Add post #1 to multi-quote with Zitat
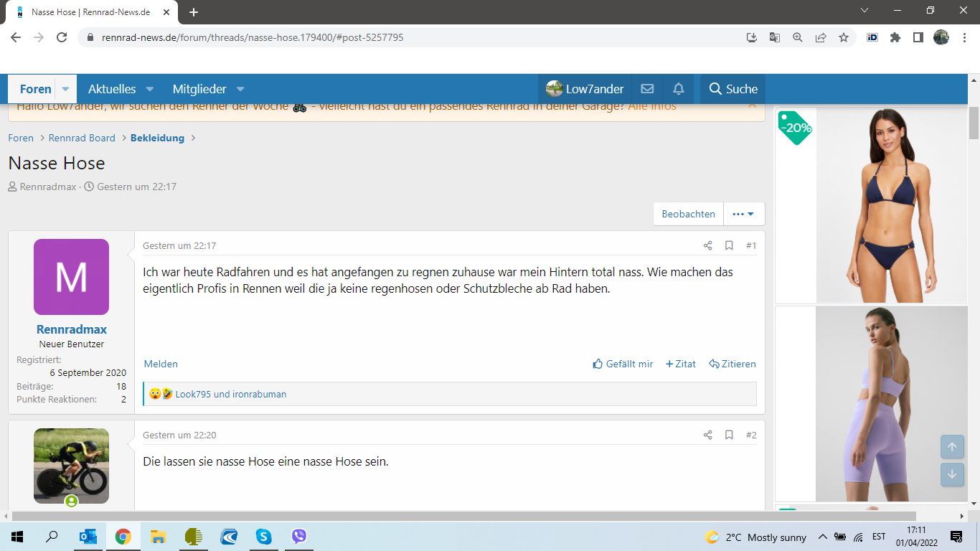This screenshot has width=980, height=551. pyautogui.click(x=681, y=364)
